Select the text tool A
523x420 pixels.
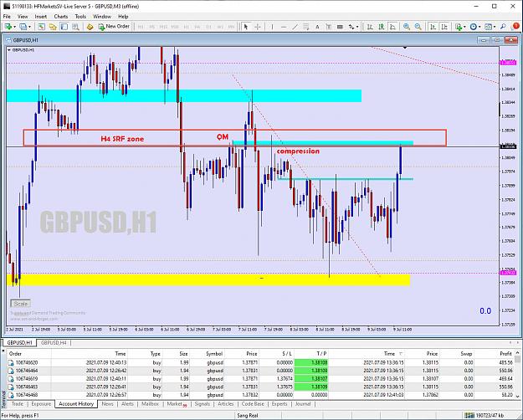click(317, 27)
